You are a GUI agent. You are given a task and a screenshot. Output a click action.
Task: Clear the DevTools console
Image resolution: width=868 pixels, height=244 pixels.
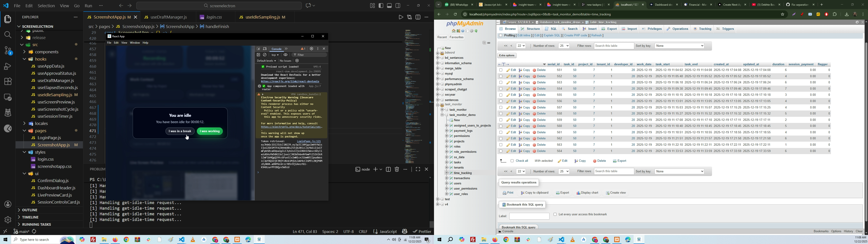click(265, 55)
